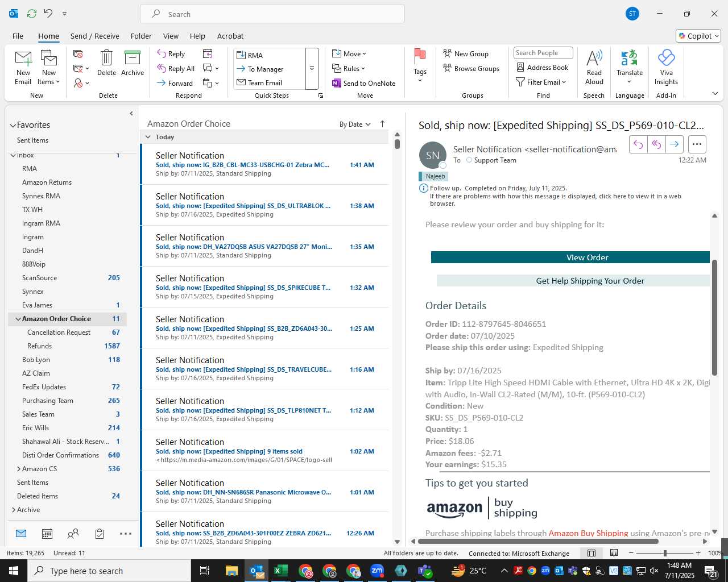The height and width of the screenshot is (582, 728).
Task: Switch to the Send / Receive tab
Action: pos(95,36)
